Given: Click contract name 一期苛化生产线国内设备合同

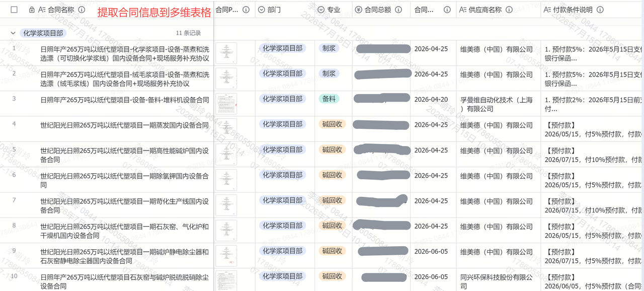Looking at the screenshot, I should pos(124,205).
